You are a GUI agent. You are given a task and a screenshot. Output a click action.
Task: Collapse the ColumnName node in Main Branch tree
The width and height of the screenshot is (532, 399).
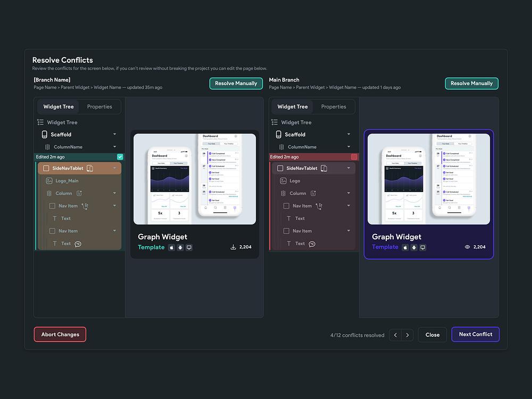pyautogui.click(x=349, y=147)
